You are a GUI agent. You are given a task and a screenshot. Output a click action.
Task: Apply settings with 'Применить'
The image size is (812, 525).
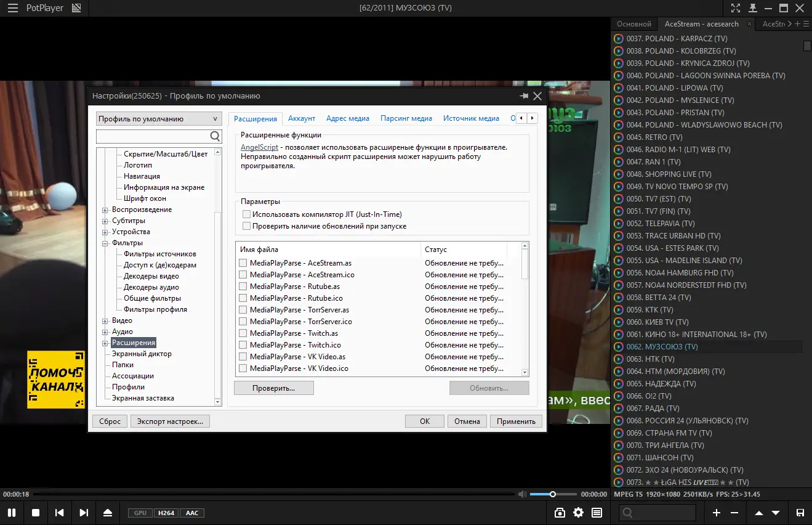tap(516, 421)
